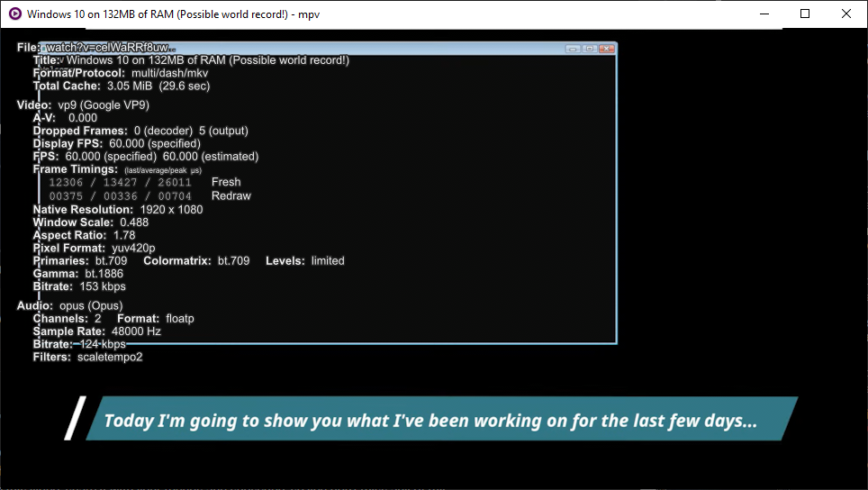Click the video 'Bitrate: 153 kbps' line

pyautogui.click(x=79, y=286)
